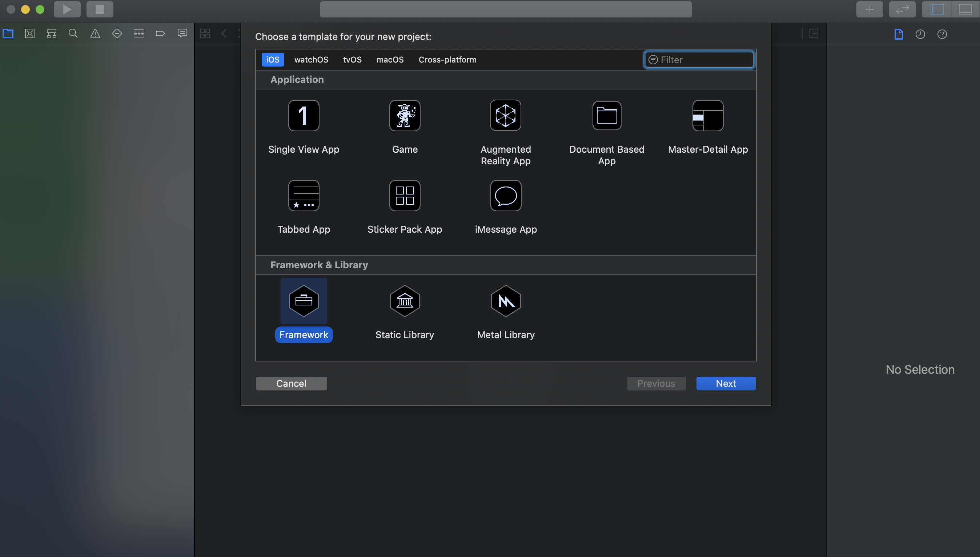The image size is (980, 557).
Task: Select the Sticker Pack App template
Action: pyautogui.click(x=405, y=196)
